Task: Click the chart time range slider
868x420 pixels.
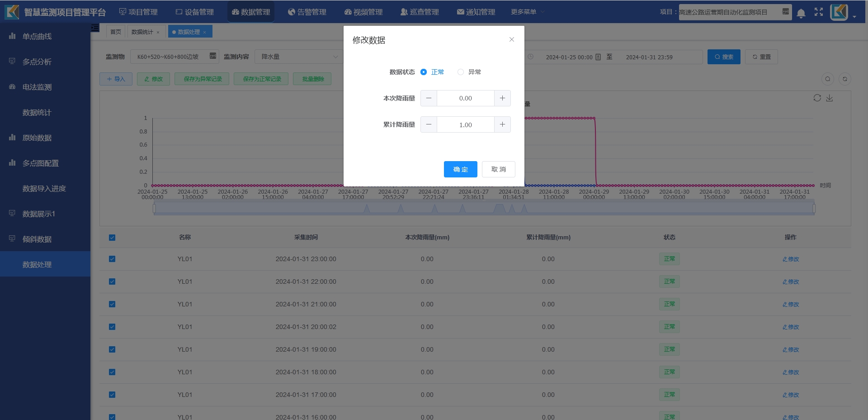Action: click(x=484, y=209)
